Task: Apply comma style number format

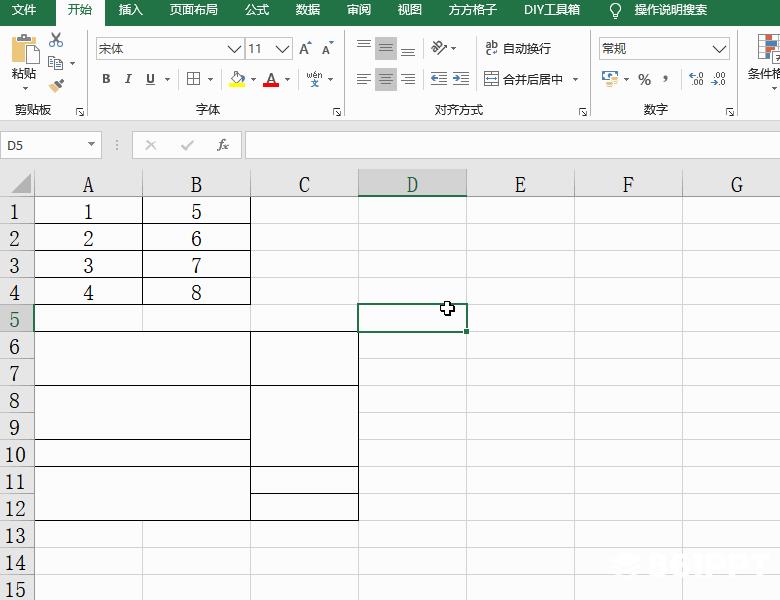Action: tap(666, 79)
